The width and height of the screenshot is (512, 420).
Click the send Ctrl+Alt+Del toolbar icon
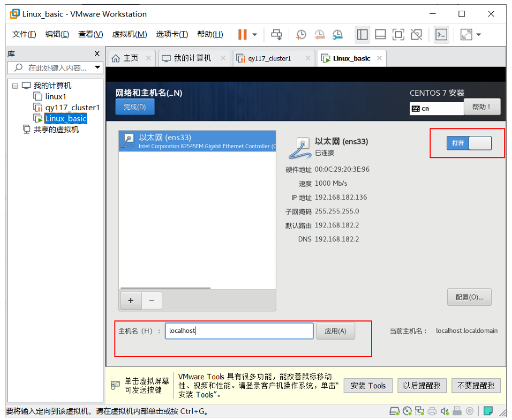(x=276, y=34)
